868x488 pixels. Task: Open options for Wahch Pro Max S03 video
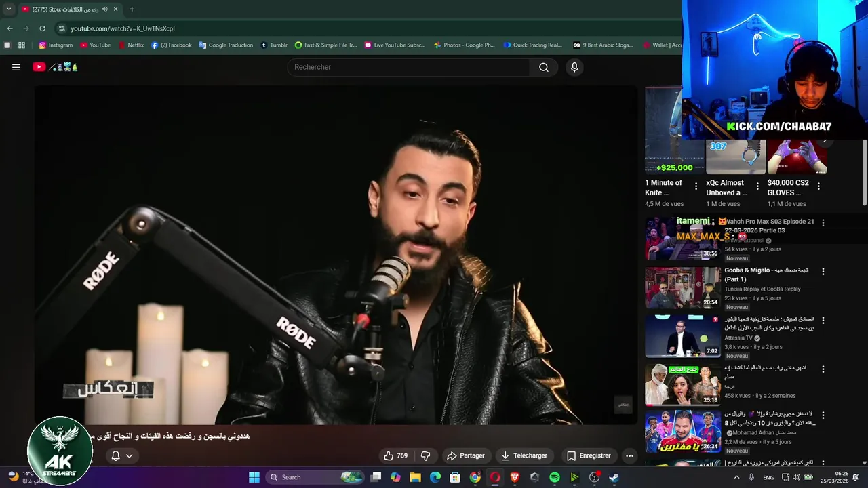823,222
